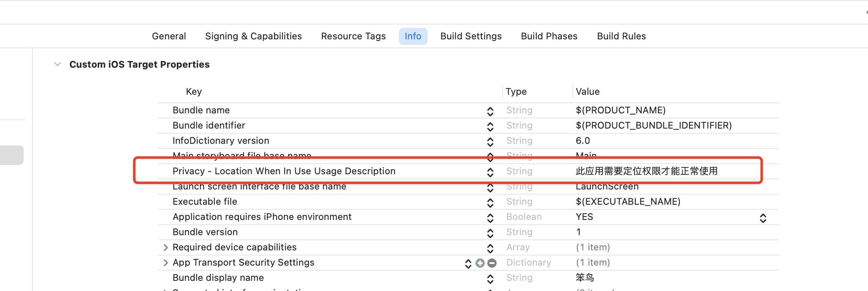Screen dimensions: 868x291
Task: Click the minus icon on App Transport Security row
Action: point(492,263)
